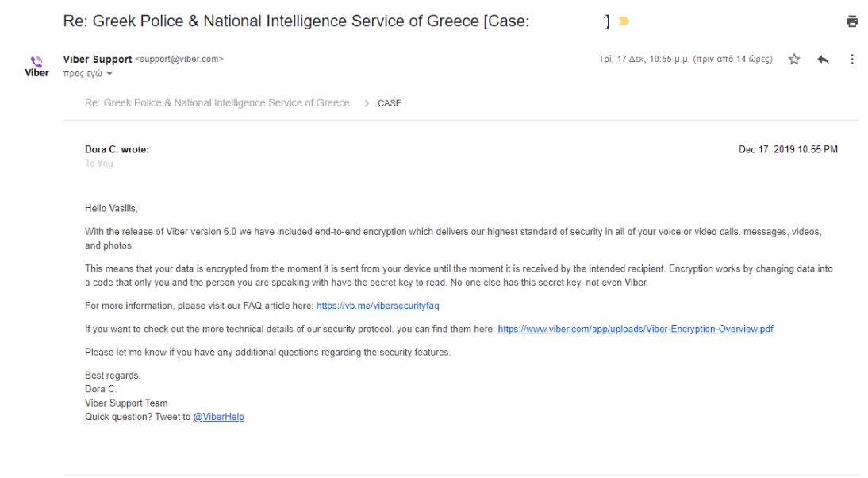Image resolution: width=868 pixels, height=478 pixels.
Task: Open the three-dot more options menu
Action: coord(852,60)
